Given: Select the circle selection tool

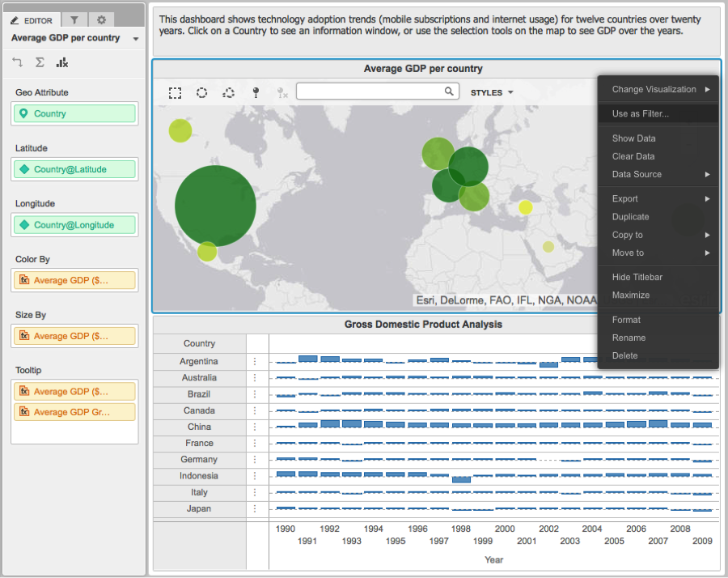Looking at the screenshot, I should click(201, 91).
